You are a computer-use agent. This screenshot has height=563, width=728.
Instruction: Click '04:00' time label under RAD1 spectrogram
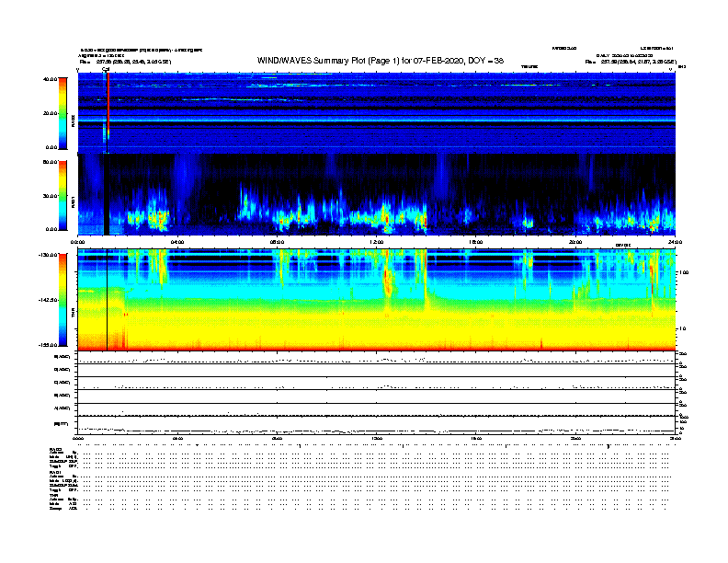177,242
